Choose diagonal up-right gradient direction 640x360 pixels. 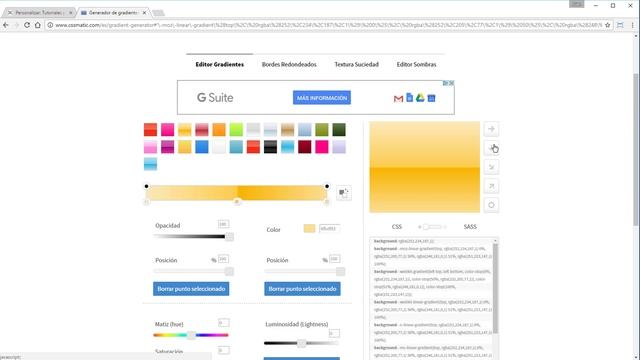[x=491, y=186]
